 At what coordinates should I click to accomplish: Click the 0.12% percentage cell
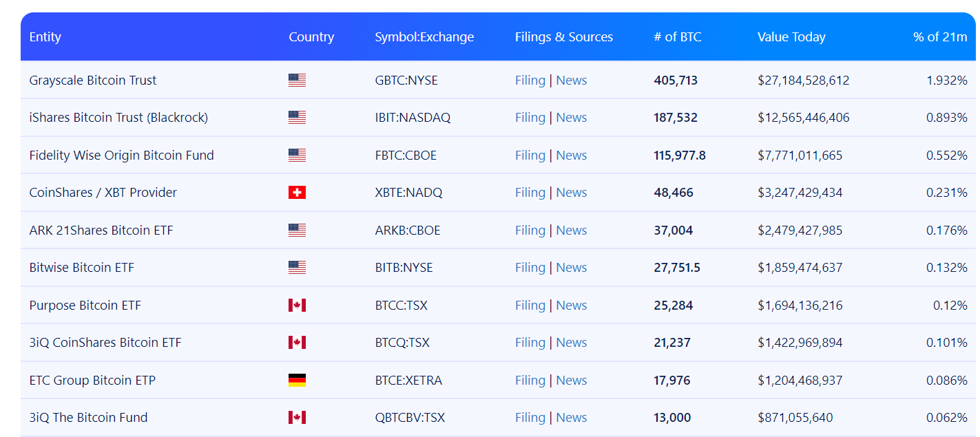click(950, 306)
